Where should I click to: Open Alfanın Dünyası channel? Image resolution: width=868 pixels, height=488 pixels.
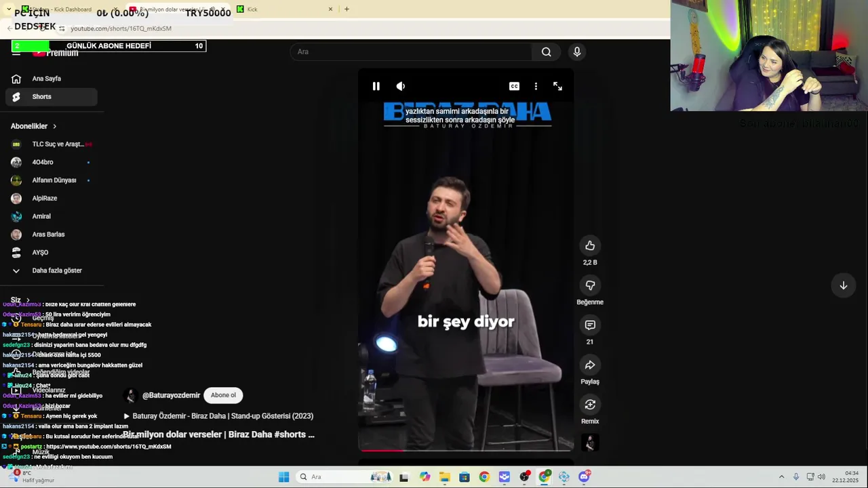[52, 180]
